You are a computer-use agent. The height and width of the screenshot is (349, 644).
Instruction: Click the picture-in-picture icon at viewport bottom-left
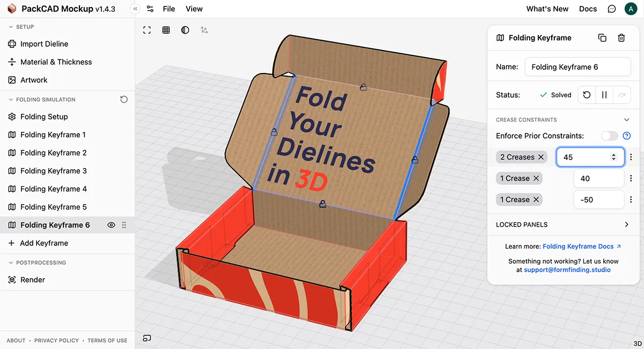coord(147,338)
